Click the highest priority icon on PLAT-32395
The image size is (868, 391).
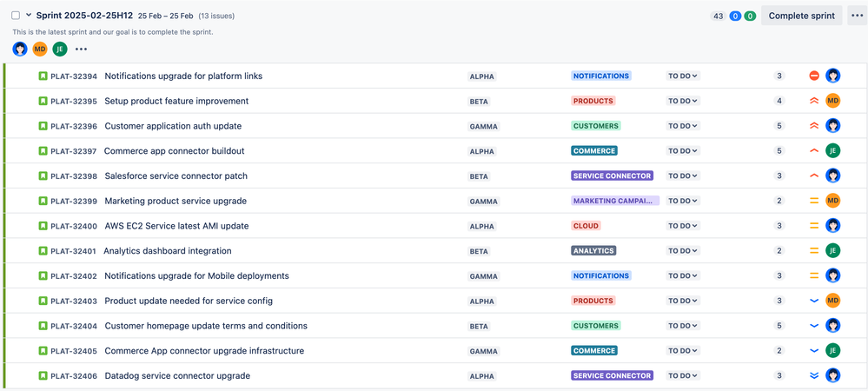[x=814, y=101]
